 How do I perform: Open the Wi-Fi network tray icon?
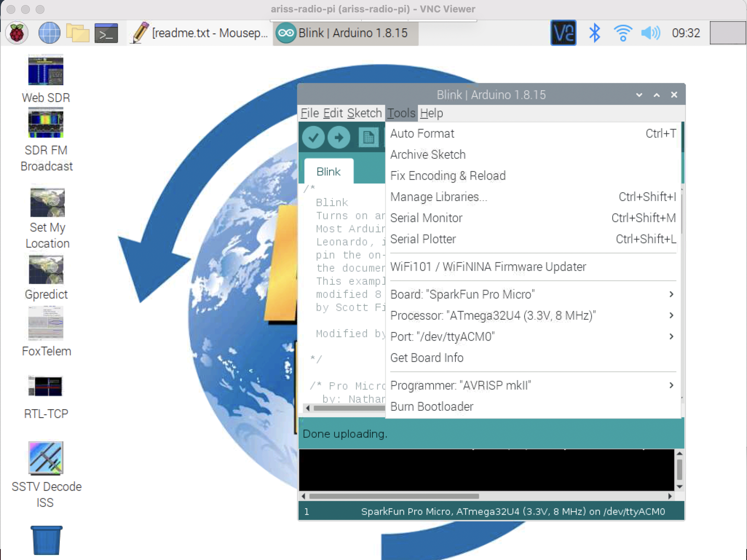pos(622,33)
